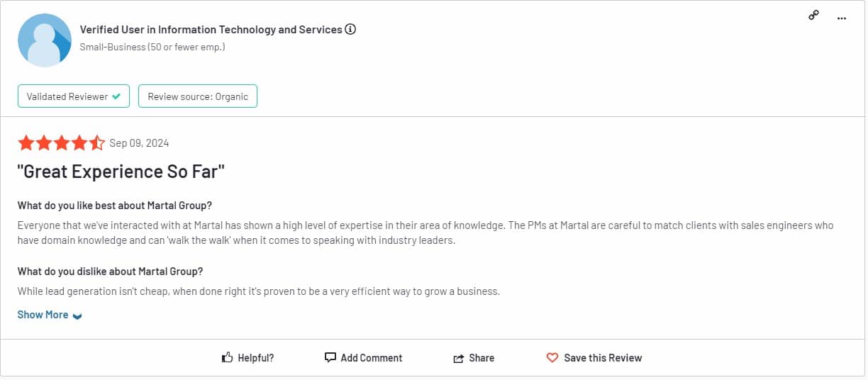Click the thumbs-up Helpful icon

[x=228, y=358]
